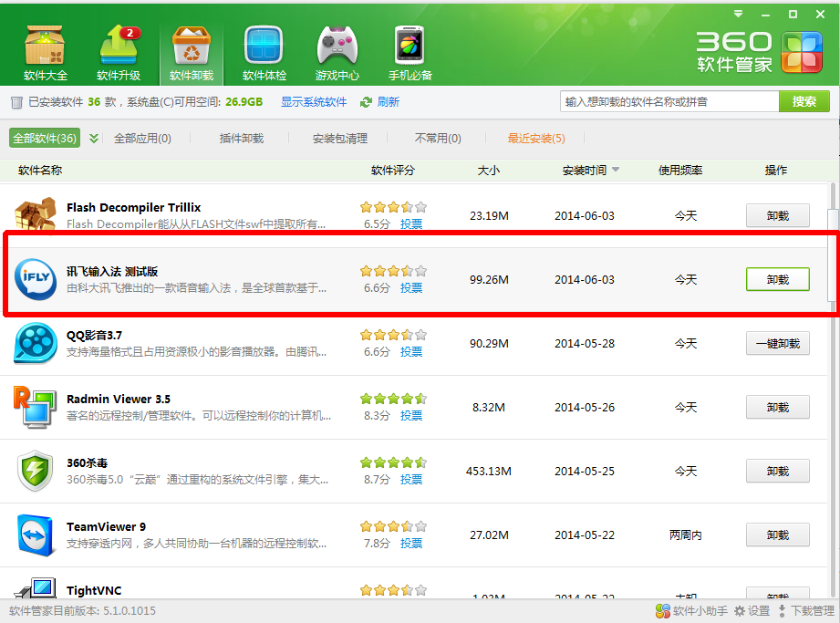Open the title bar dropdown menu arrow
This screenshot has width=840, height=623.
click(x=738, y=14)
